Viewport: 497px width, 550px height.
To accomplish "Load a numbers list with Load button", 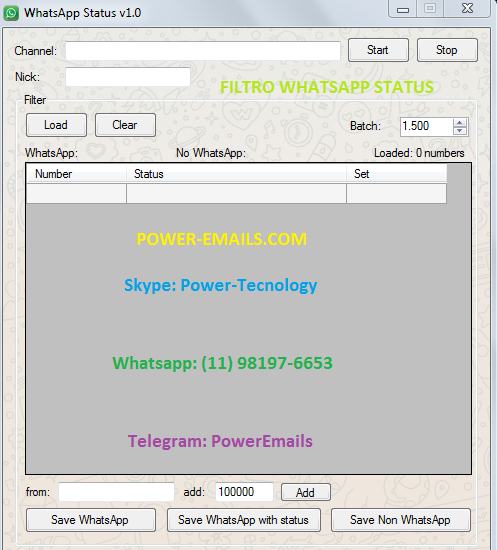I will [x=56, y=125].
